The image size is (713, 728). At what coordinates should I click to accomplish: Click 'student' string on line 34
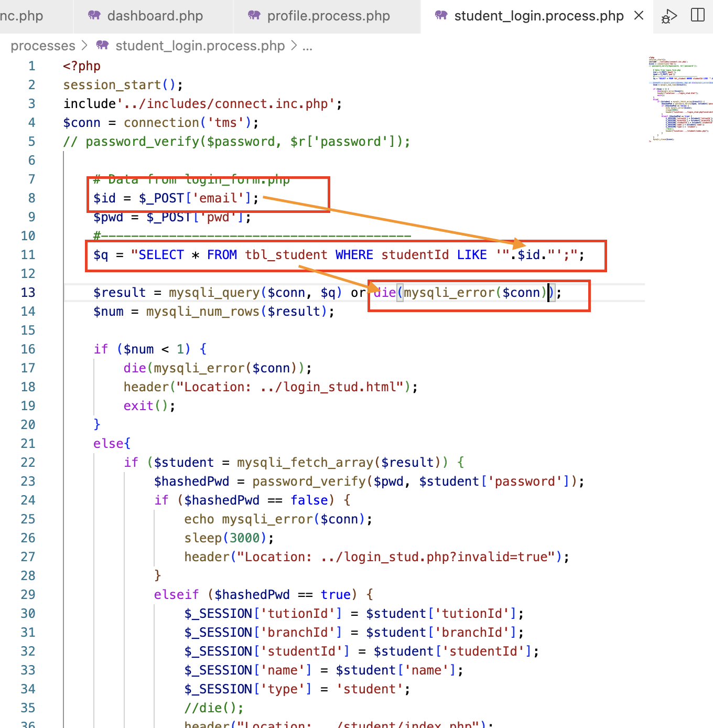coord(369,689)
